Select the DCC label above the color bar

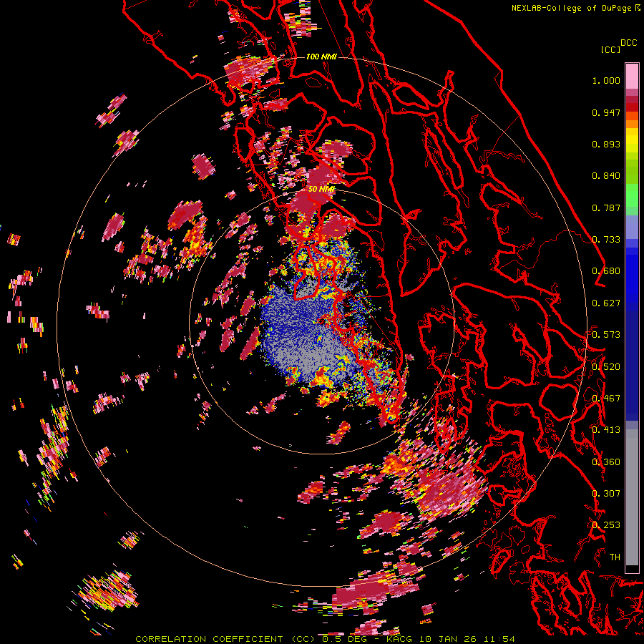click(629, 43)
